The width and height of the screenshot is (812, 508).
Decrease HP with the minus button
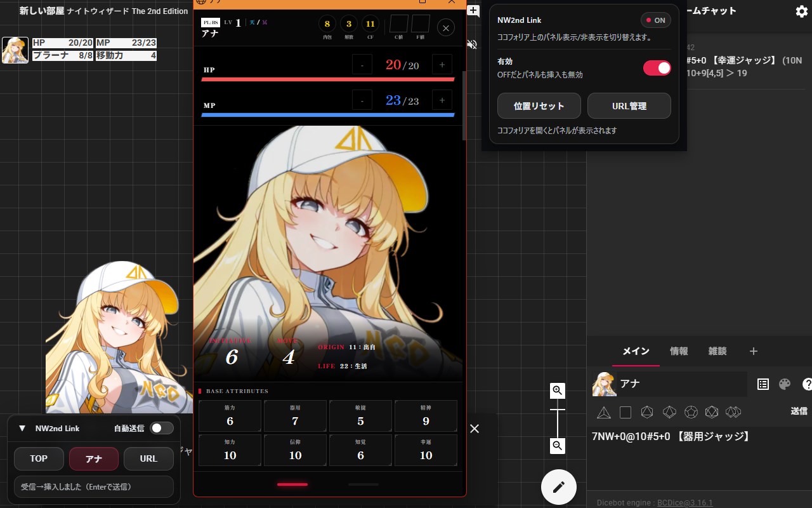coord(362,65)
